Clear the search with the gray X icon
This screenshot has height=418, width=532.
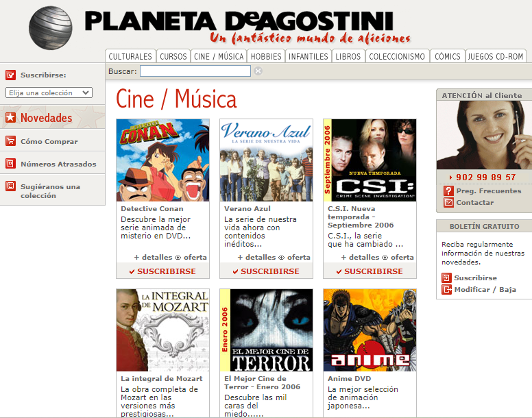click(258, 71)
